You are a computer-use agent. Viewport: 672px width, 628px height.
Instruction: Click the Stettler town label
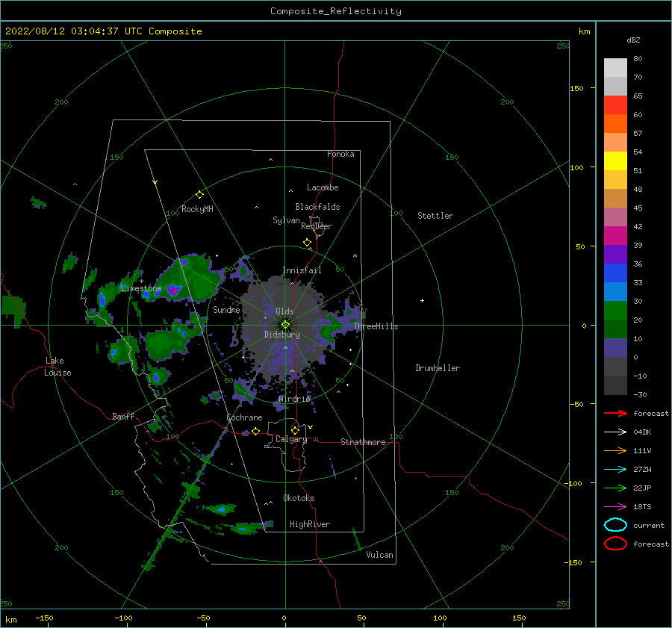pos(435,216)
